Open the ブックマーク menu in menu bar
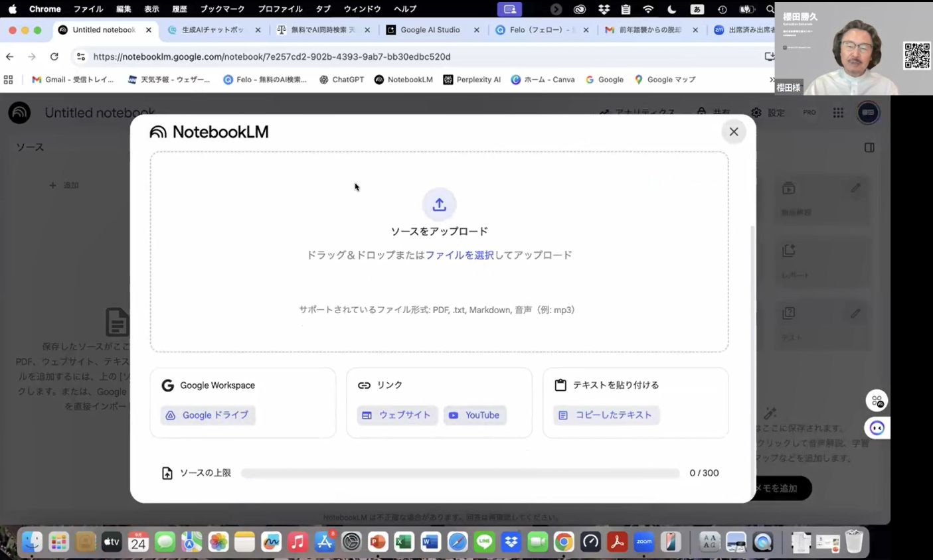This screenshot has width=933, height=560. click(x=222, y=9)
